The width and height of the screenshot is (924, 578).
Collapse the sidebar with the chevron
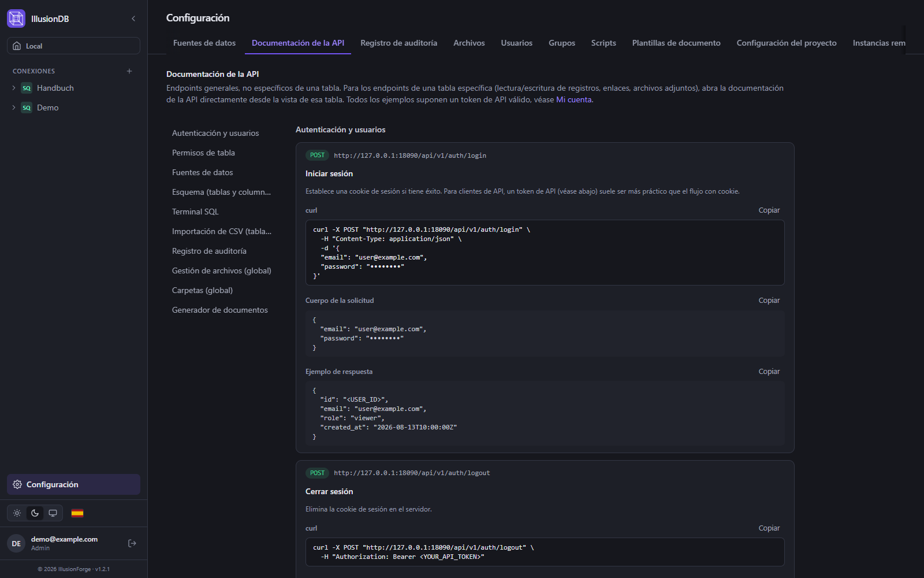[x=133, y=18]
